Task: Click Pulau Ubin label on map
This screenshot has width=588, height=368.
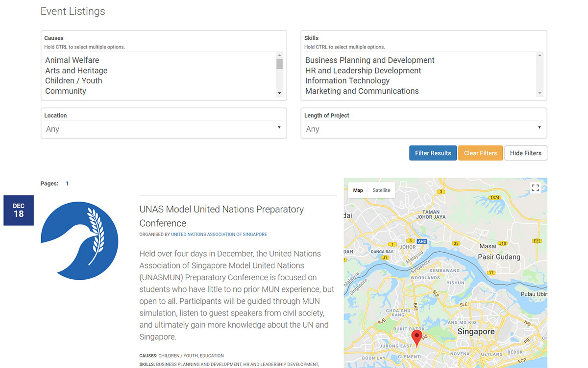Action: point(534,294)
